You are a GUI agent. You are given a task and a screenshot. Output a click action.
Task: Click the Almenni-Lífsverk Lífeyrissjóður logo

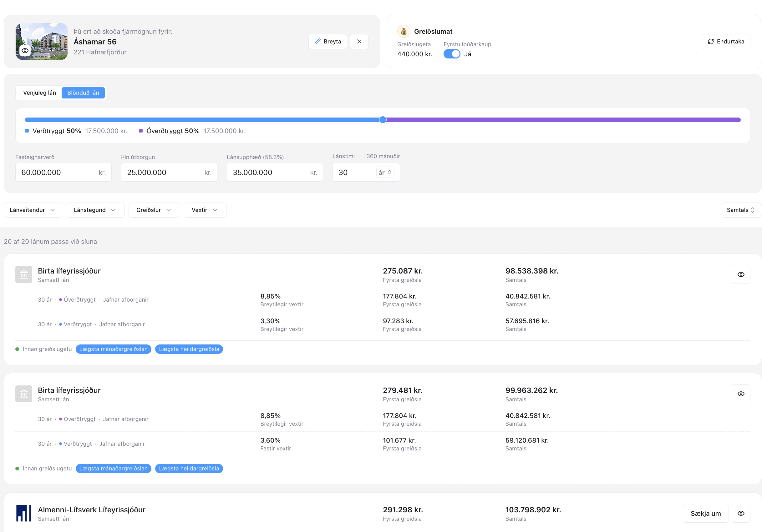click(x=24, y=513)
